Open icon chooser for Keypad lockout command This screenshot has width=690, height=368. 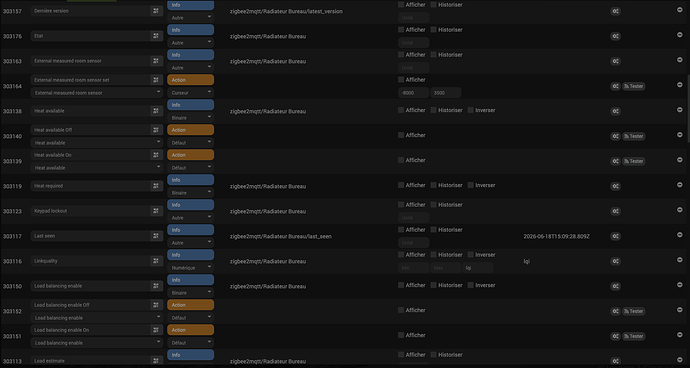[x=156, y=211]
